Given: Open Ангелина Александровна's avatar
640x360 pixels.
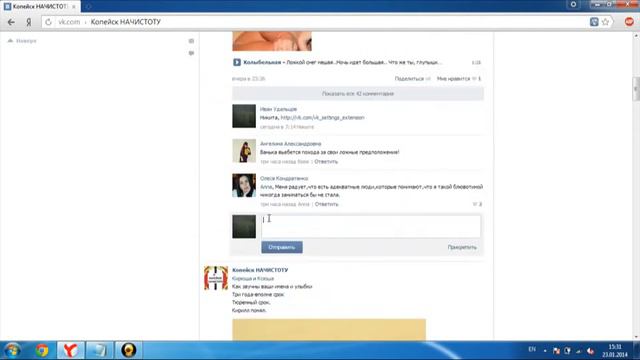Looking at the screenshot, I should point(244,151).
